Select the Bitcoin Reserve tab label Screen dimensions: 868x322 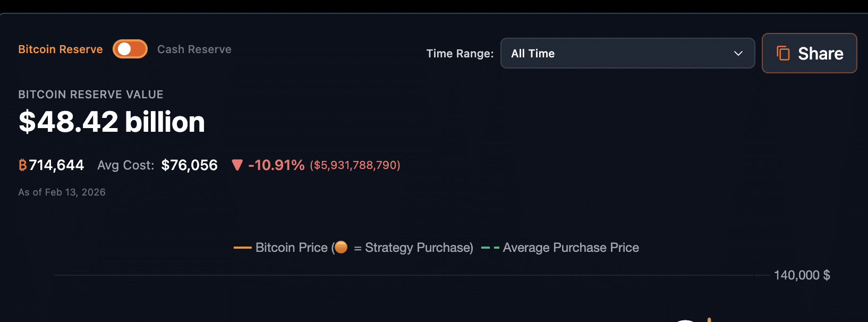pos(61,49)
